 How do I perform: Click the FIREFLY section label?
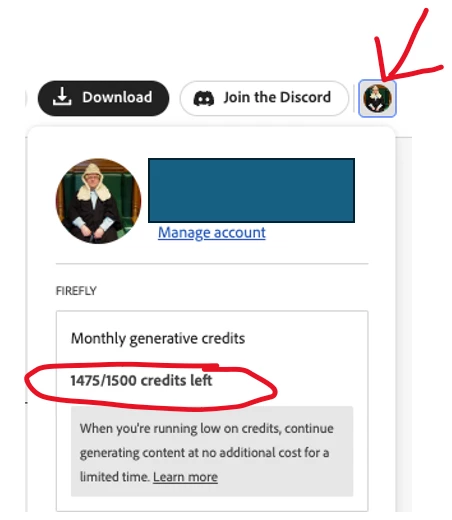point(76,291)
